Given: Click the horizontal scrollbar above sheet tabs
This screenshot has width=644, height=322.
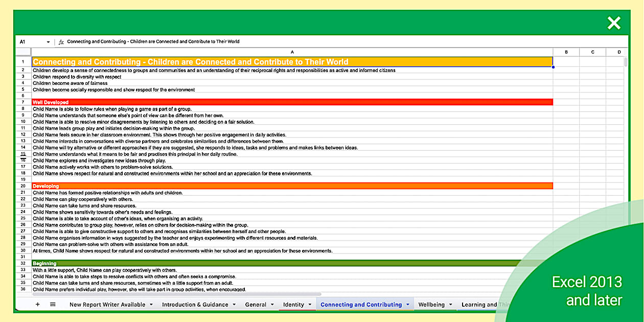Looking at the screenshot, I should (x=176, y=294).
